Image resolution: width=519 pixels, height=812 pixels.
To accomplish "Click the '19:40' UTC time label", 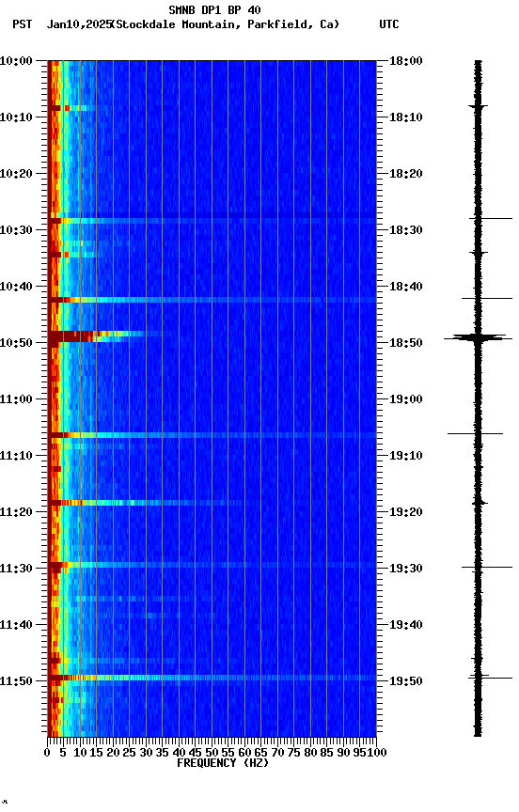I will (406, 626).
